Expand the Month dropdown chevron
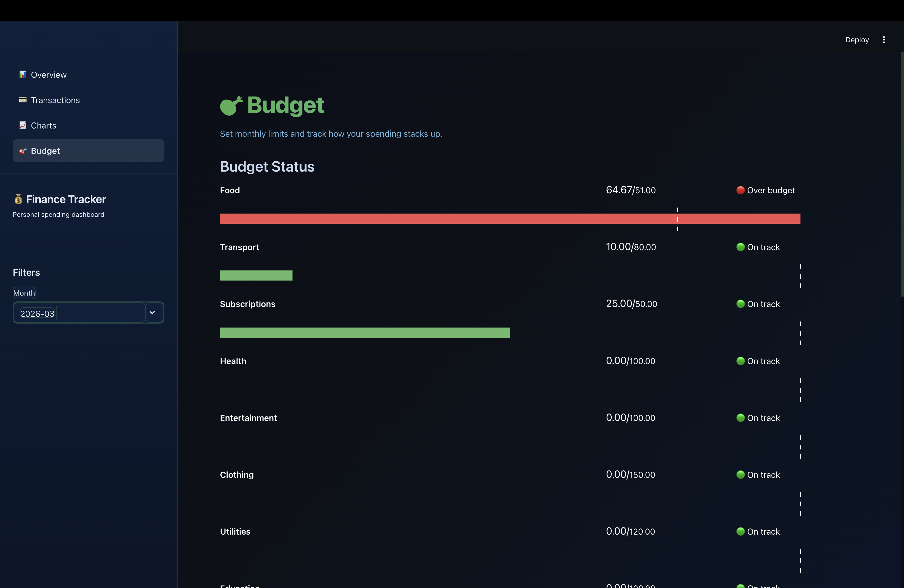The width and height of the screenshot is (904, 588). tap(152, 313)
